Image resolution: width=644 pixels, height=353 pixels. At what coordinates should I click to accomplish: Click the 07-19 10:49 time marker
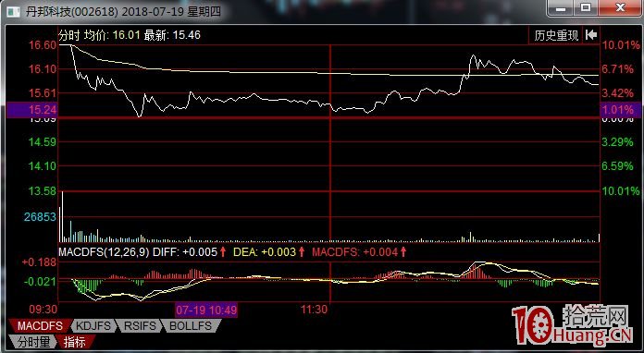point(206,310)
